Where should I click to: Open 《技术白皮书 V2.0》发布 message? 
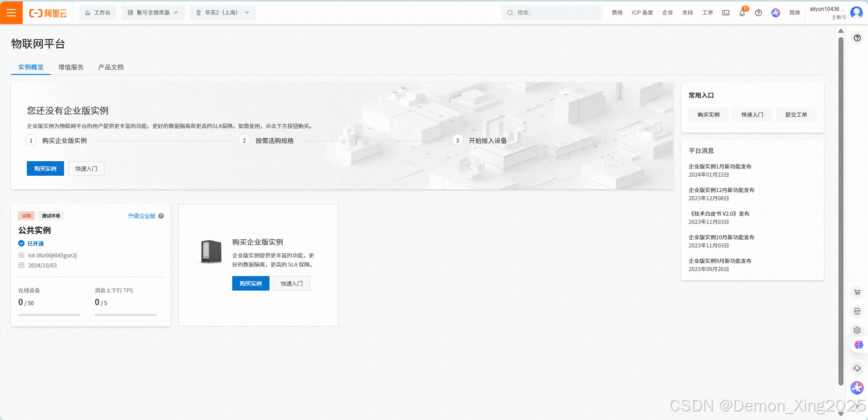coord(719,214)
